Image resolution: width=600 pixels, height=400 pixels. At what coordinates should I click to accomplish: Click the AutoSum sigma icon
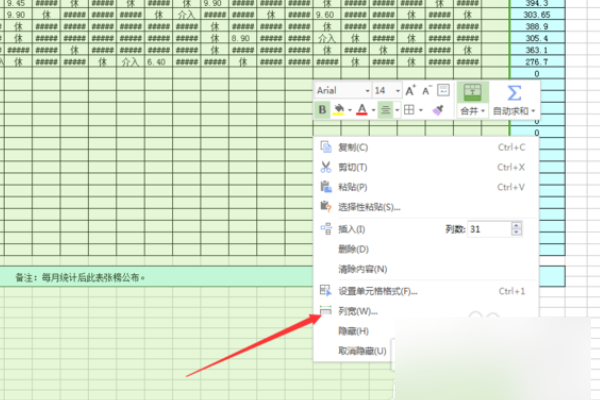514,93
